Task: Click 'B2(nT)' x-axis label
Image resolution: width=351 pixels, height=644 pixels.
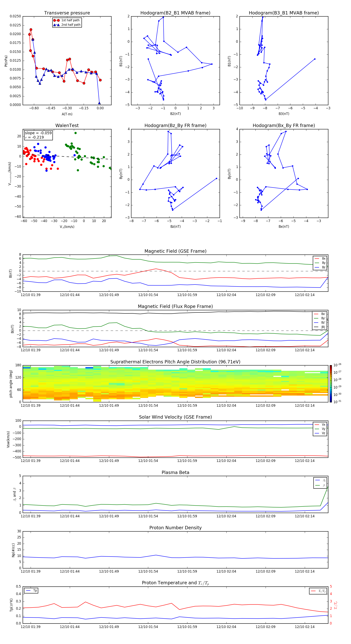Action: pyautogui.click(x=175, y=114)
